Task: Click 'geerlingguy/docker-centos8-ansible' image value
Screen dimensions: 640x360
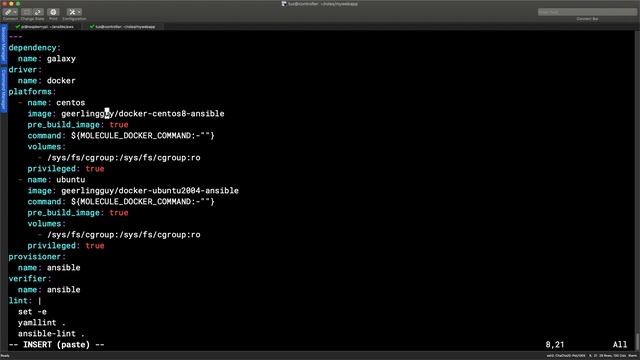Action: pos(143,114)
